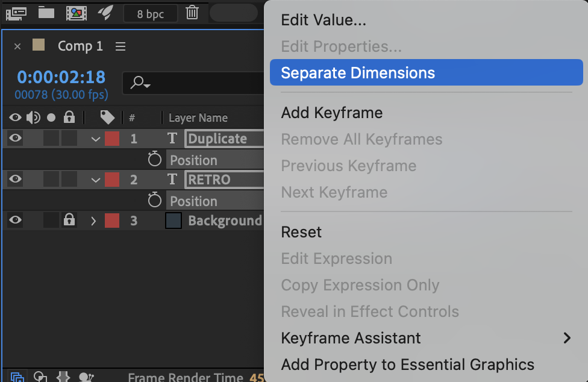Unlock the Background layer
The width and height of the screenshot is (588, 382).
coord(69,220)
